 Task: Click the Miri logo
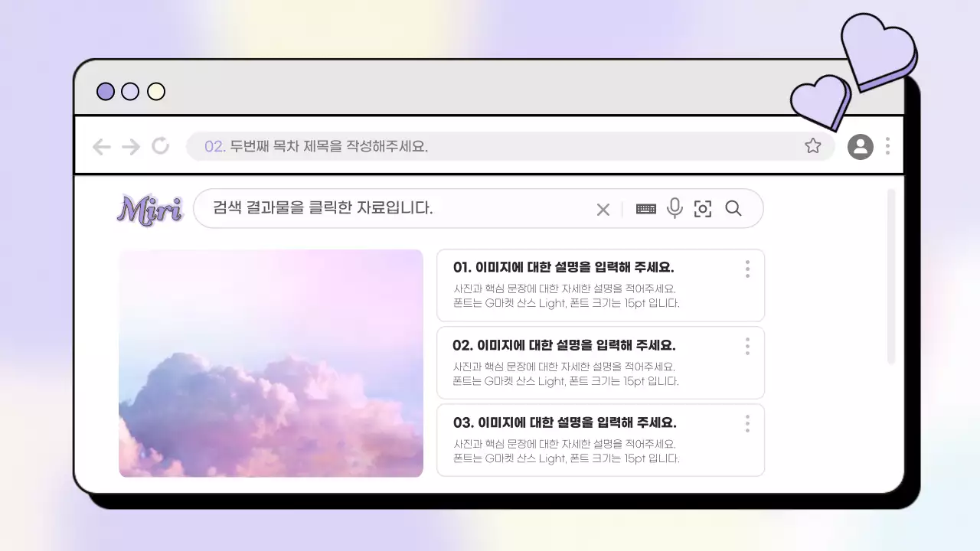(x=150, y=209)
